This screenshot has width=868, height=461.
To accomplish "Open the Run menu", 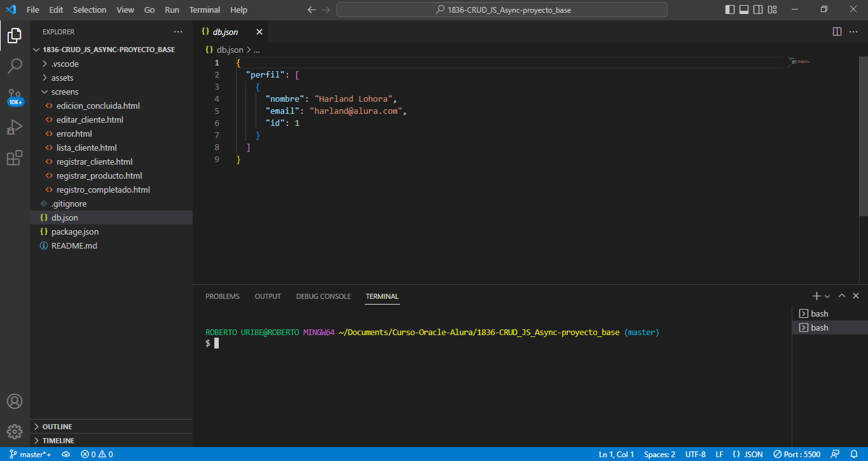I will click(x=172, y=10).
